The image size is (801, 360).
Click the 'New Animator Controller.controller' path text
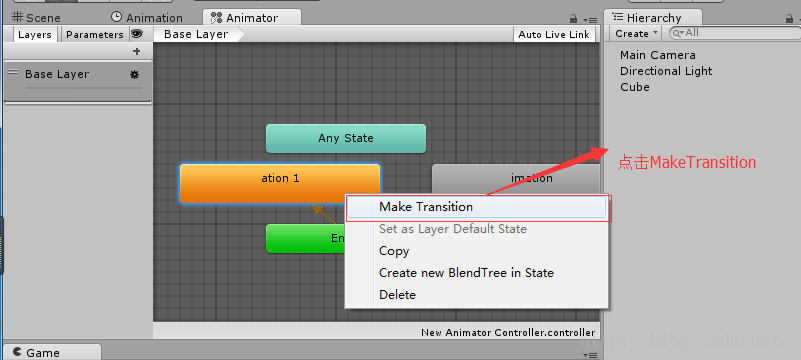tap(508, 332)
